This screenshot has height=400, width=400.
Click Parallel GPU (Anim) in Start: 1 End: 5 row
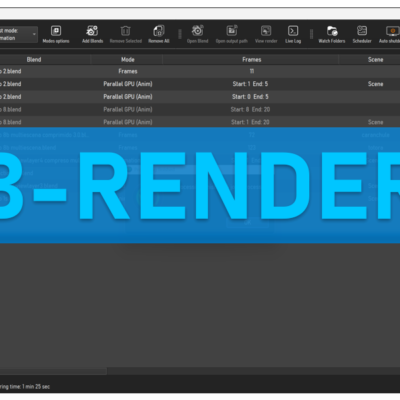pos(128,84)
